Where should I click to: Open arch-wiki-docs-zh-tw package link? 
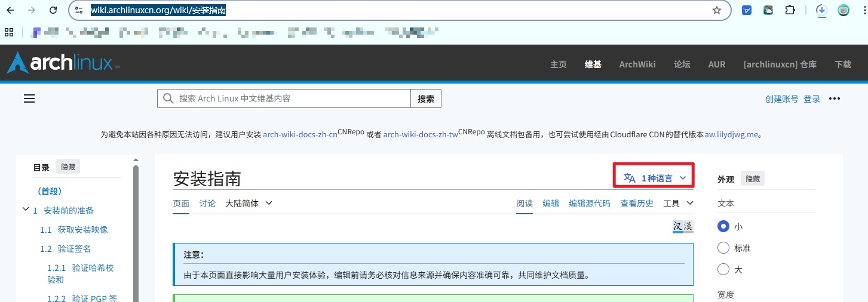tap(421, 135)
